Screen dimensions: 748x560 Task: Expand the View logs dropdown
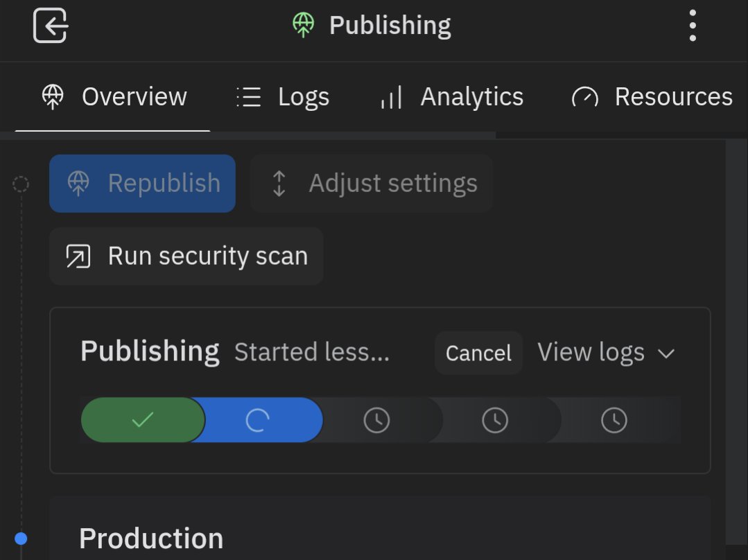coord(607,353)
